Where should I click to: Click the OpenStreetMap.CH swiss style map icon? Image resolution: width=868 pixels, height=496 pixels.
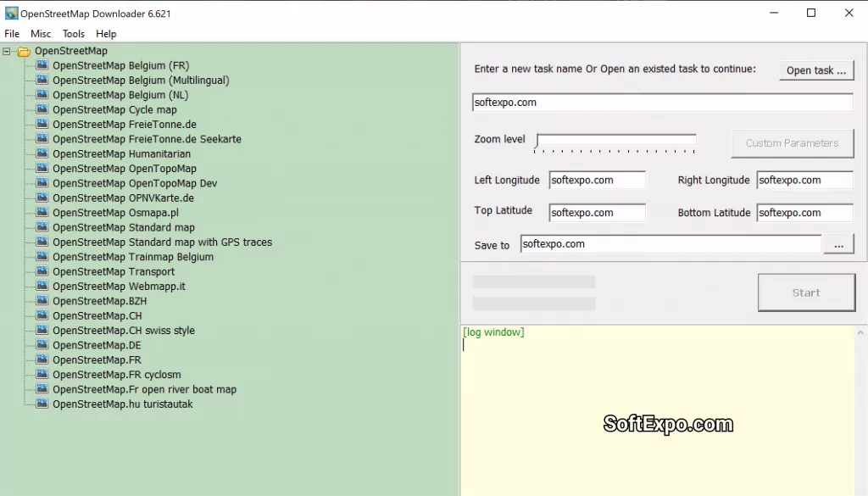42,330
